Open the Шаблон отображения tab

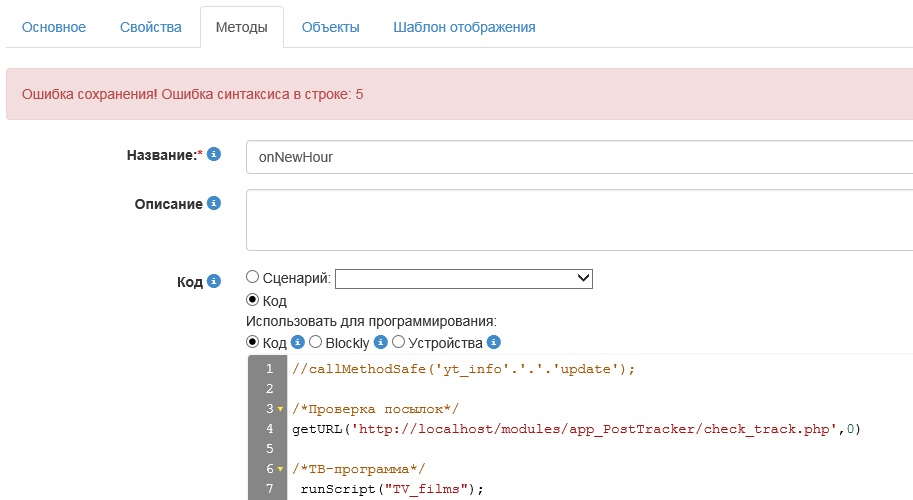(463, 27)
